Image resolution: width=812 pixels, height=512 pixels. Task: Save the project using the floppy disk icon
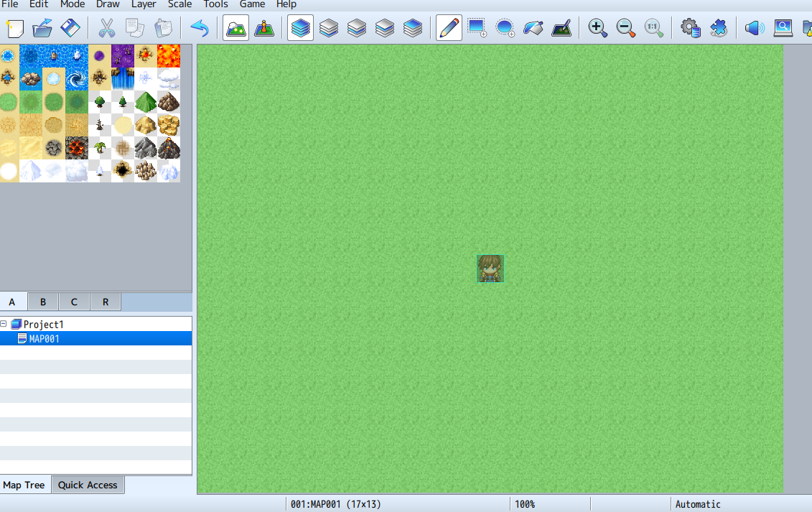[x=70, y=28]
